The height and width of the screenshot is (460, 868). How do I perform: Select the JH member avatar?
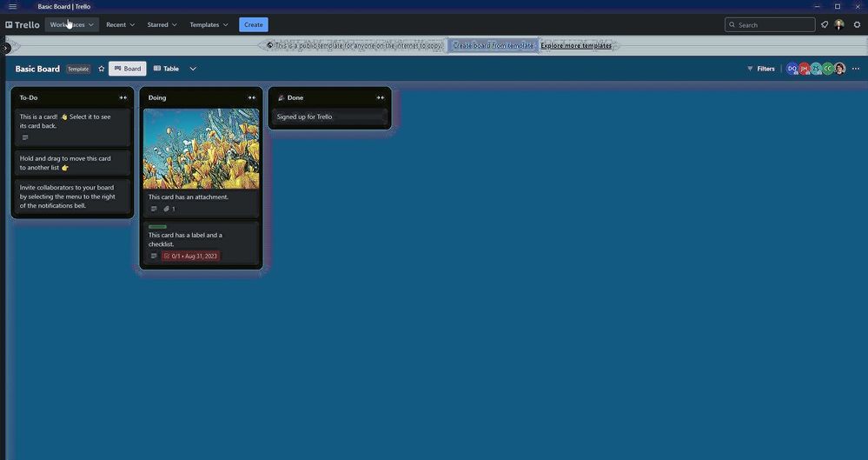804,69
